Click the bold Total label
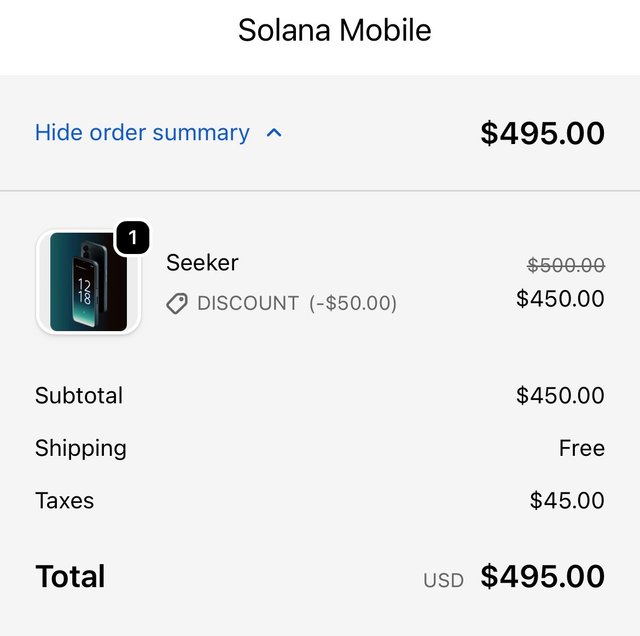Screen dimensions: 640x636 pos(70,576)
